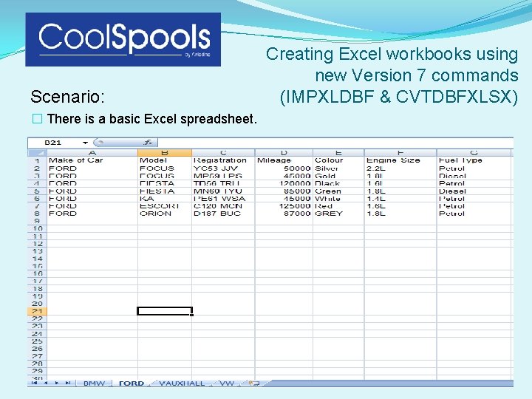Go to first sheet navigation arrow
The height and width of the screenshot is (399, 532).
click(x=34, y=383)
